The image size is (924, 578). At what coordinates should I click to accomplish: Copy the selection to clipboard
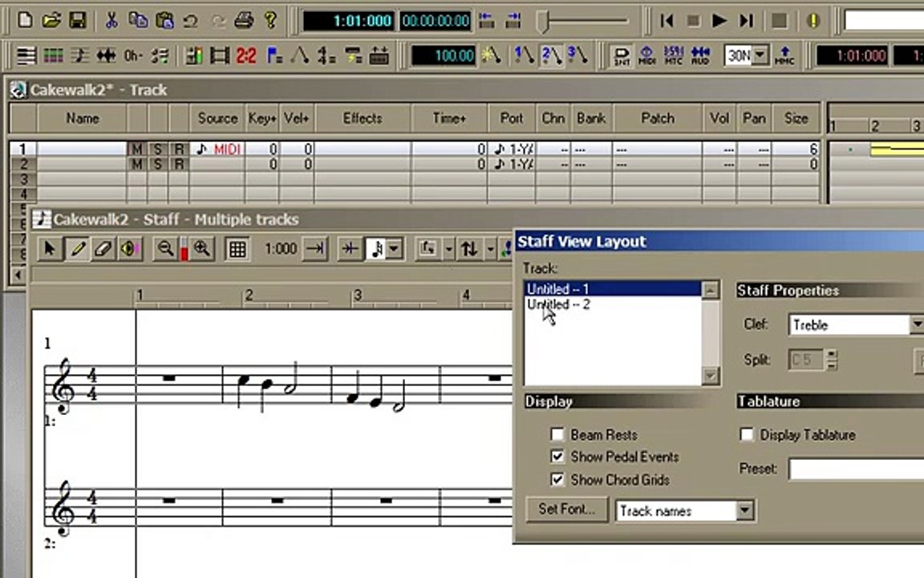point(138,21)
